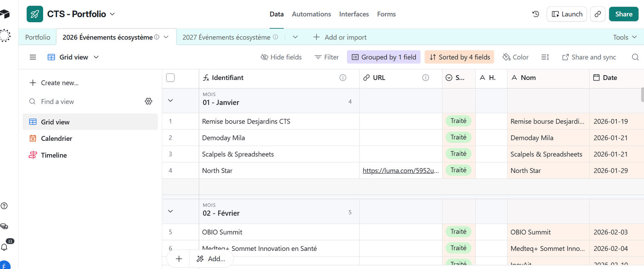Viewport: 644px width, 269px height.
Task: Open base history clock icon
Action: pos(536,14)
